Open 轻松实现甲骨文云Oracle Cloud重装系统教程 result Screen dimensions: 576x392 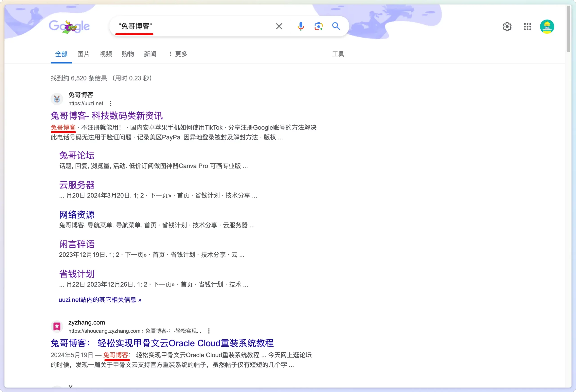pos(162,343)
